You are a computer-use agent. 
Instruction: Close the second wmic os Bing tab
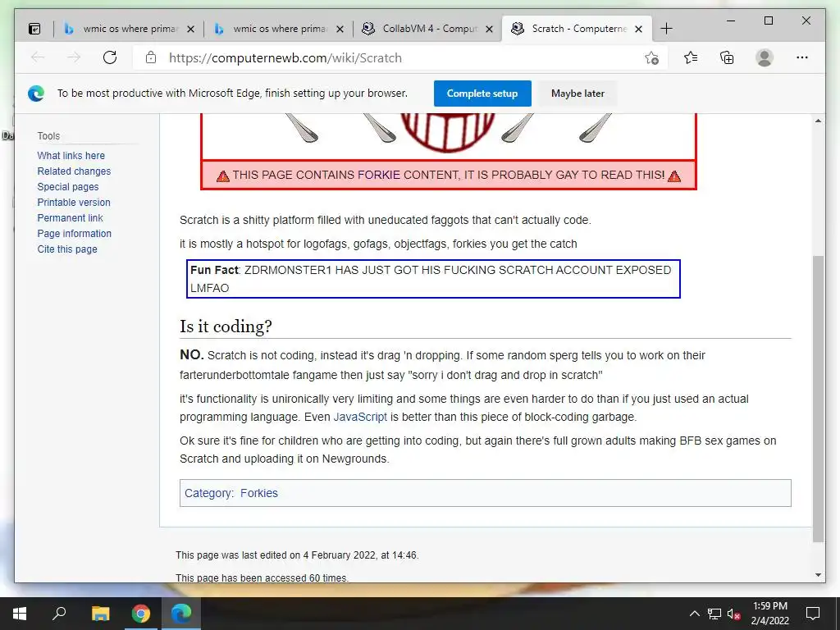tap(340, 29)
